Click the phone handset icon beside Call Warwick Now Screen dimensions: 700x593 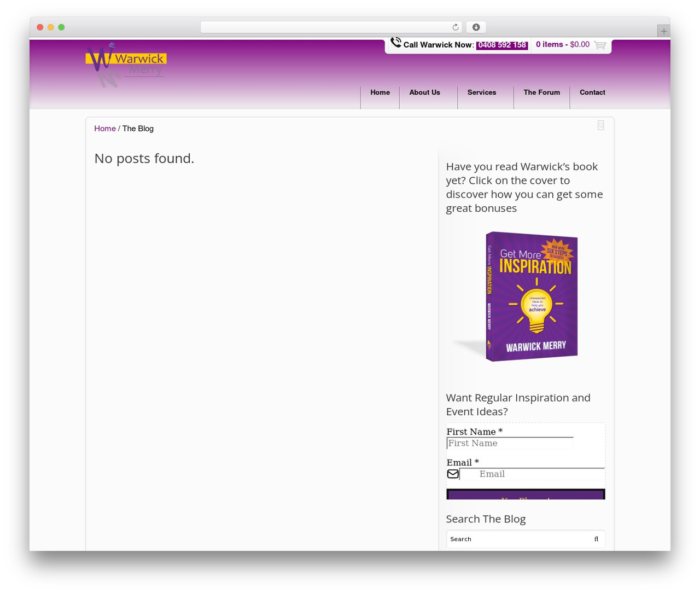coord(396,43)
